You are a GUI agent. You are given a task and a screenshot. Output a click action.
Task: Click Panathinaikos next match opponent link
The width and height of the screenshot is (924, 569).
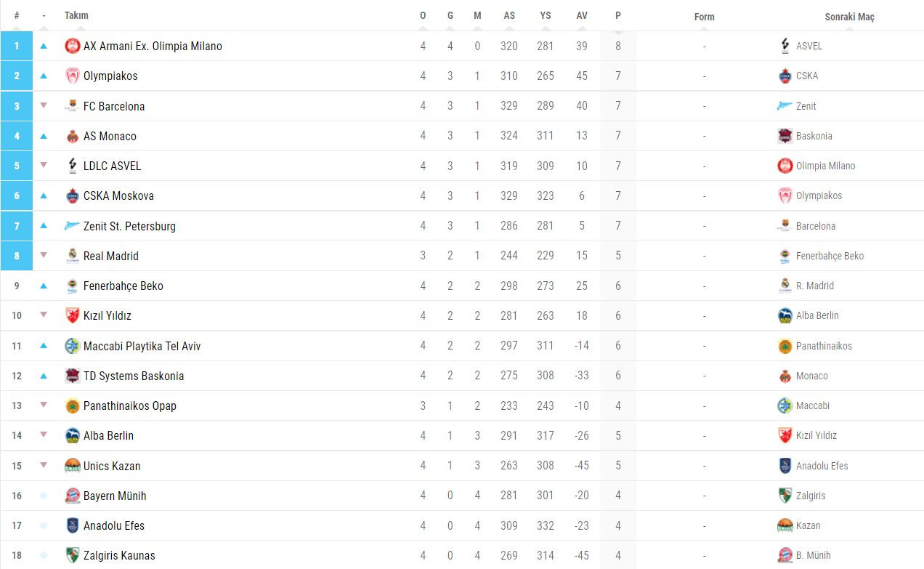pyautogui.click(x=824, y=346)
